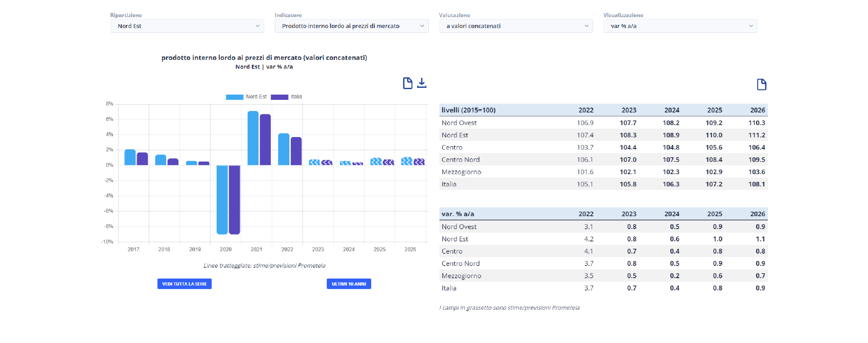The image size is (868, 343).
Task: Open the Valutazione dropdown
Action: coord(516,26)
